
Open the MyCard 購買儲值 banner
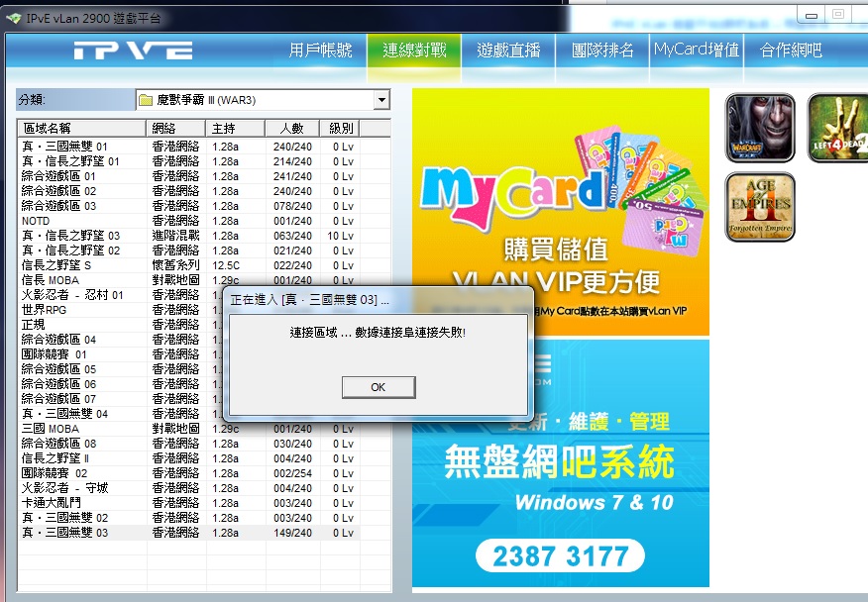pos(561,212)
